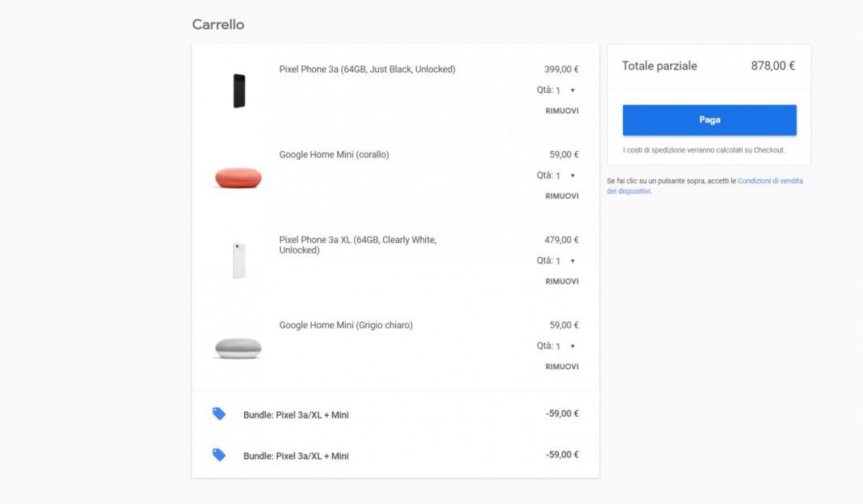Click the second Bundle discount tag icon
863x504 pixels.
[x=219, y=455]
